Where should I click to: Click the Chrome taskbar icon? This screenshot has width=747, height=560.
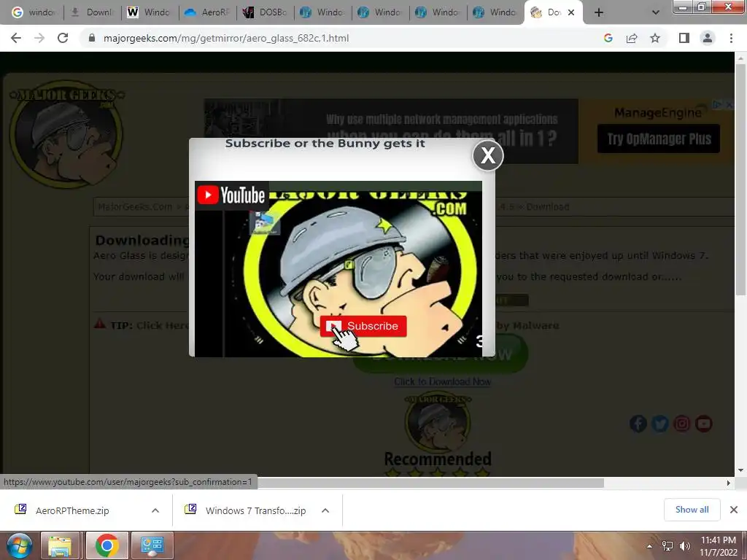(x=107, y=545)
